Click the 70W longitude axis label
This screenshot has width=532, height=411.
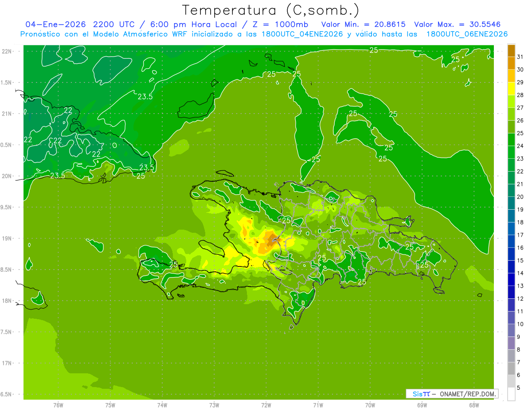370,405
